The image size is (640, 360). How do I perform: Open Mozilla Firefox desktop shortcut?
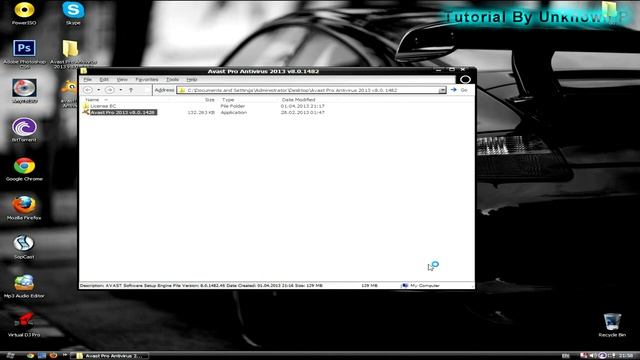[x=24, y=205]
